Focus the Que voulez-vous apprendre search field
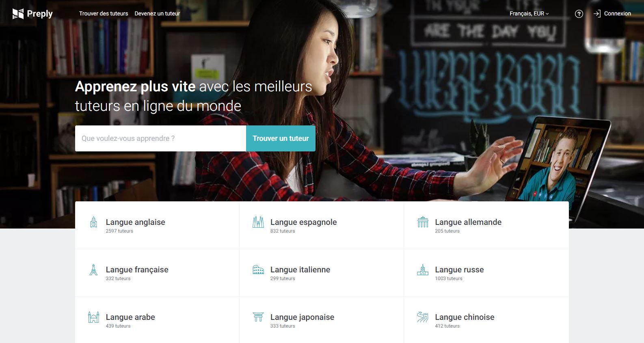Screen dimensions: 644x343 tap(160, 138)
